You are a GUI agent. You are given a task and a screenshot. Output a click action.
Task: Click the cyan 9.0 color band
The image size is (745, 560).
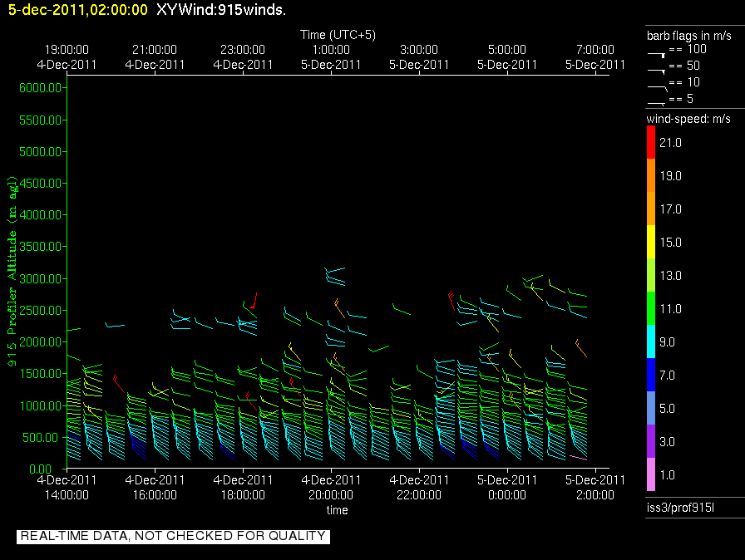[651, 341]
